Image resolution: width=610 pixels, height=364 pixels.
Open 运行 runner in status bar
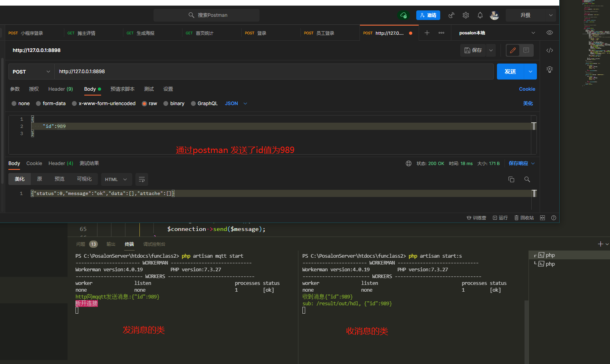click(500, 218)
